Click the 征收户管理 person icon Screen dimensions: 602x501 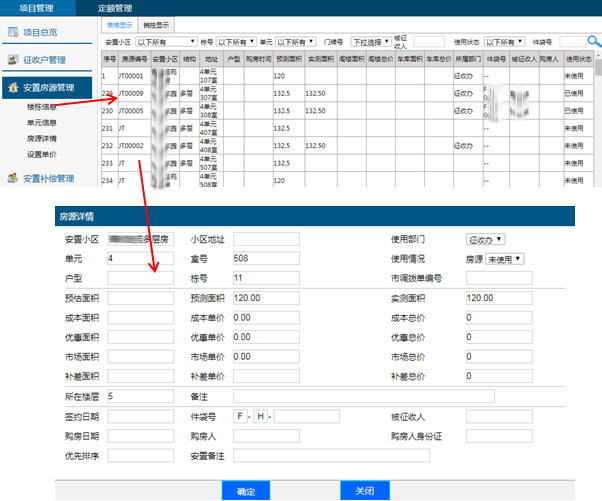13,60
